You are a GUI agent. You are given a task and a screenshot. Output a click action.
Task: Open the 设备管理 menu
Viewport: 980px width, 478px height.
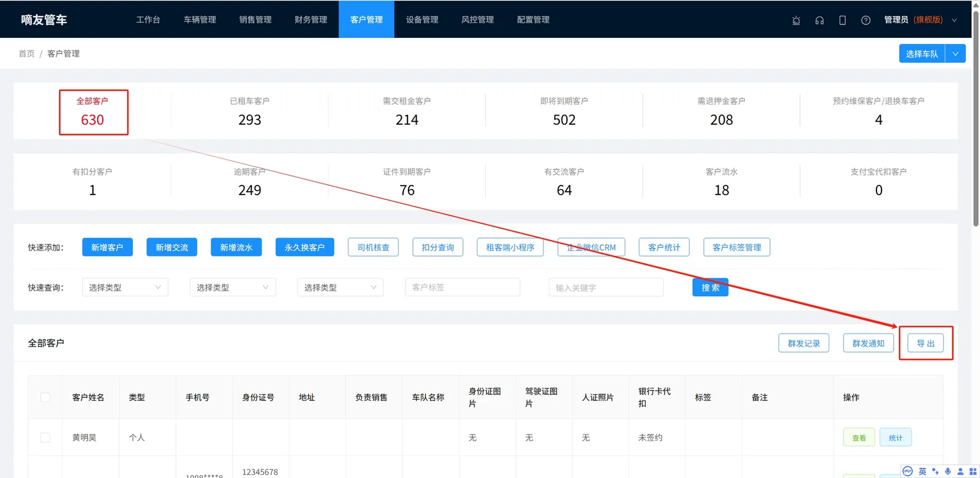click(x=422, y=20)
